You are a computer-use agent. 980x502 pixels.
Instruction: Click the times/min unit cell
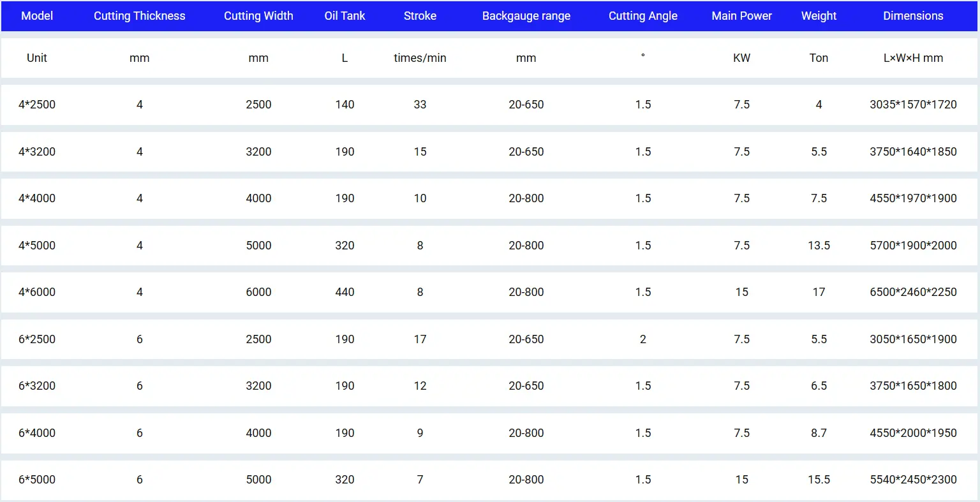point(420,58)
